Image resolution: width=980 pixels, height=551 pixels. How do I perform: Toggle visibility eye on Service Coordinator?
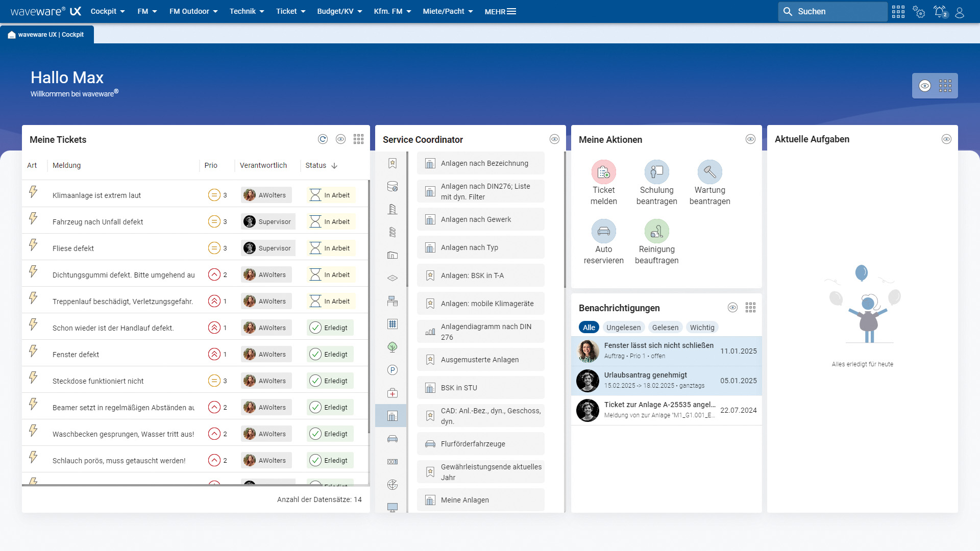[x=554, y=139]
